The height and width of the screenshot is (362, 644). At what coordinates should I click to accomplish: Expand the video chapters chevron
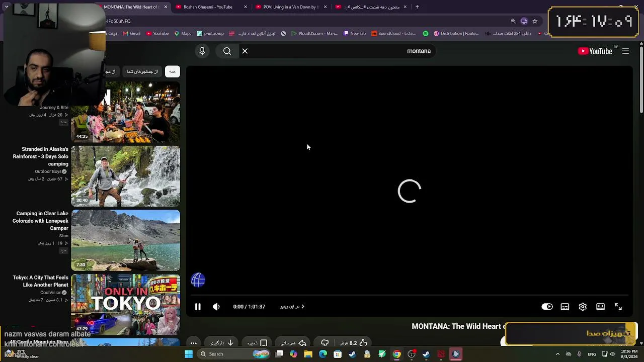point(302,307)
